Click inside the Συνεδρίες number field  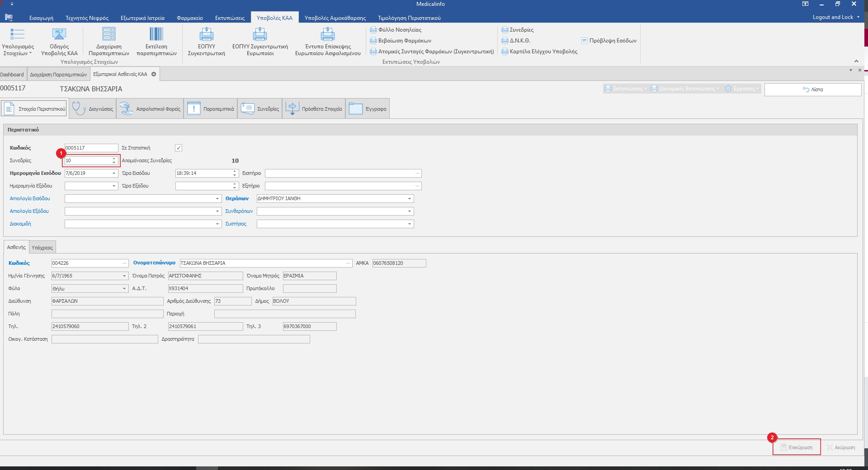[x=87, y=161]
